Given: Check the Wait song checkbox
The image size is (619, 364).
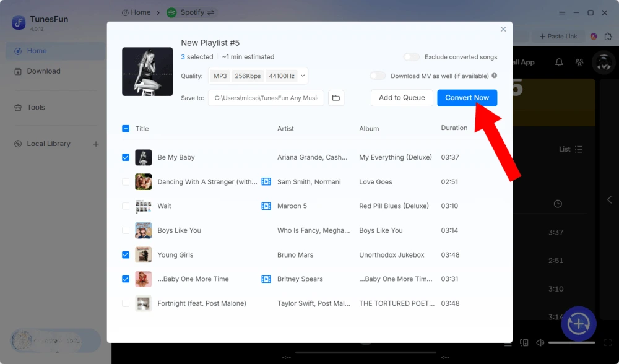Looking at the screenshot, I should [x=126, y=206].
